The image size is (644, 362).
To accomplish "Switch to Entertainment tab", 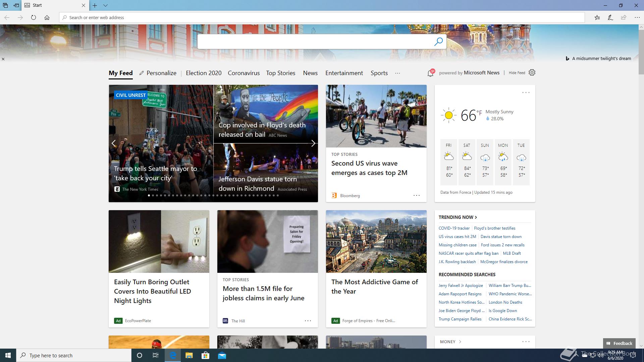I will coord(344,73).
